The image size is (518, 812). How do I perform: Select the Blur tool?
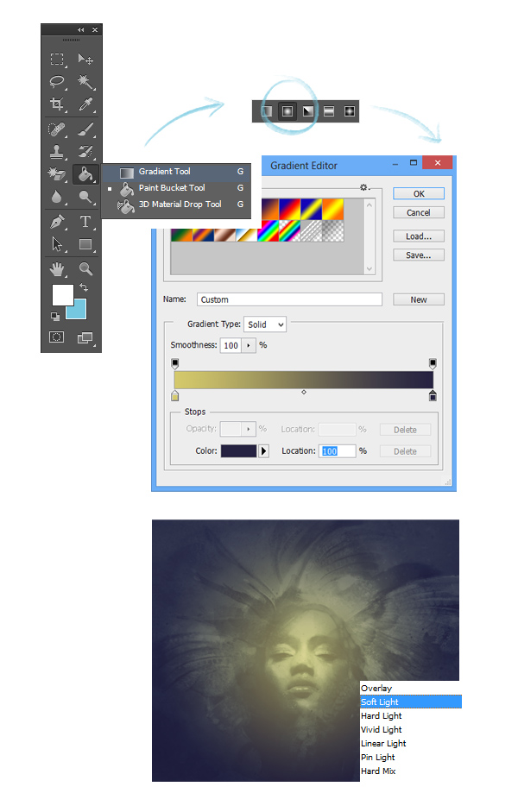(57, 197)
